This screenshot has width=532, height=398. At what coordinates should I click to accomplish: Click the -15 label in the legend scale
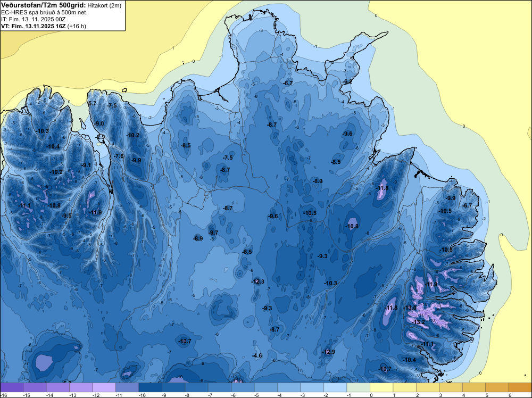coord(27,395)
